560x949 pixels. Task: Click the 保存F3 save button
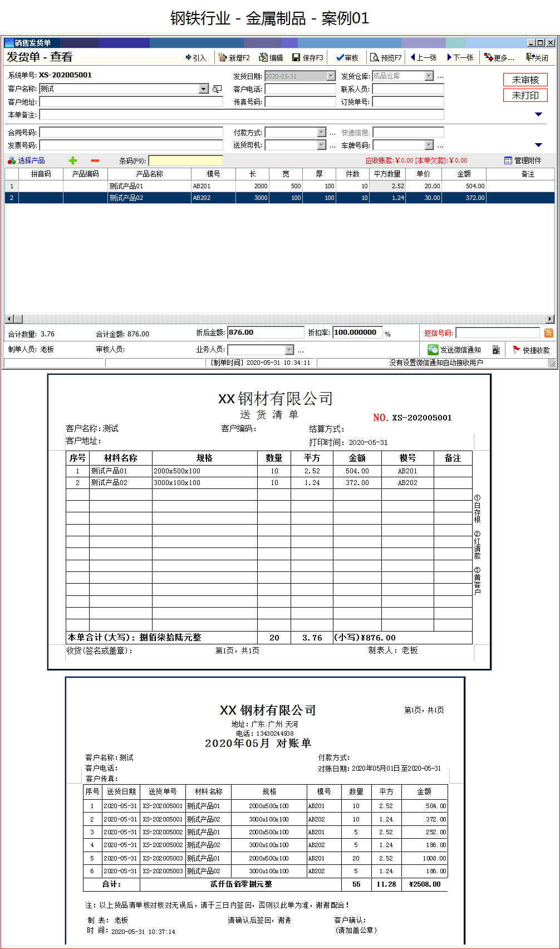308,58
